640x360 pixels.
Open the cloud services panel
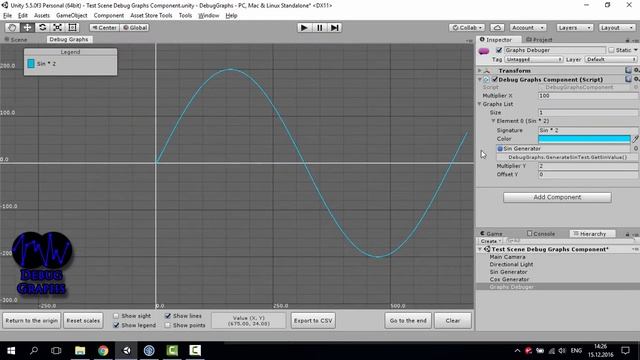coord(497,27)
